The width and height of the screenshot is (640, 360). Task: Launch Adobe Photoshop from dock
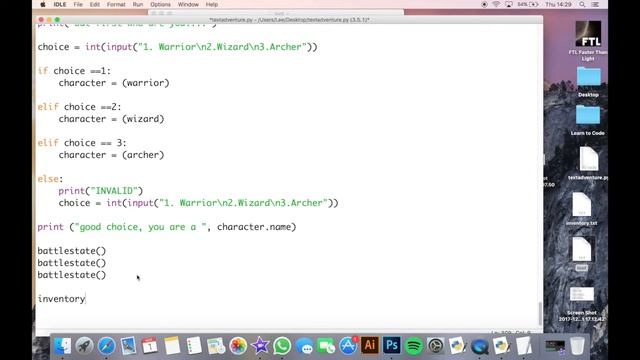pos(392,345)
